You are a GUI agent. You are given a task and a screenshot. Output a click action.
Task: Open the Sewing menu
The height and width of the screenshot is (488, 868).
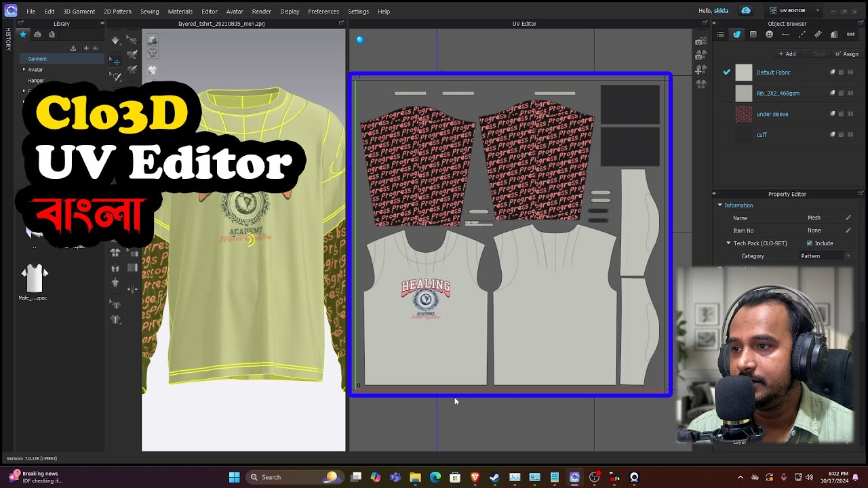[x=150, y=12]
